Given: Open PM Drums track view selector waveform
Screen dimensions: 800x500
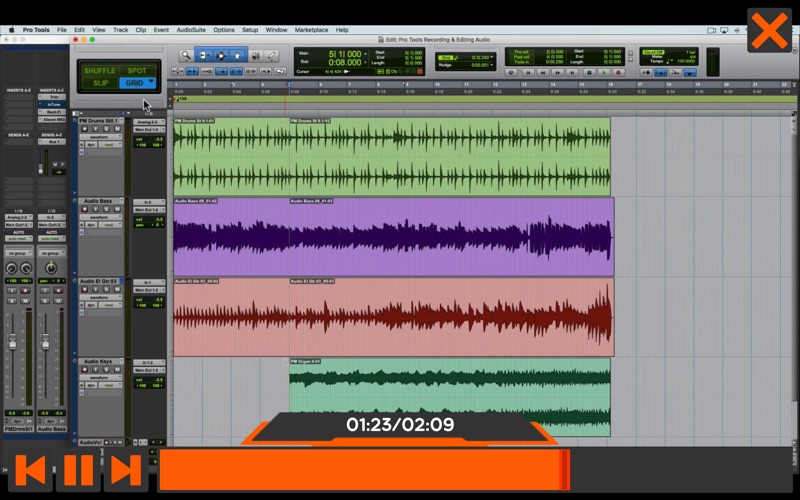Looking at the screenshot, I should (101, 137).
